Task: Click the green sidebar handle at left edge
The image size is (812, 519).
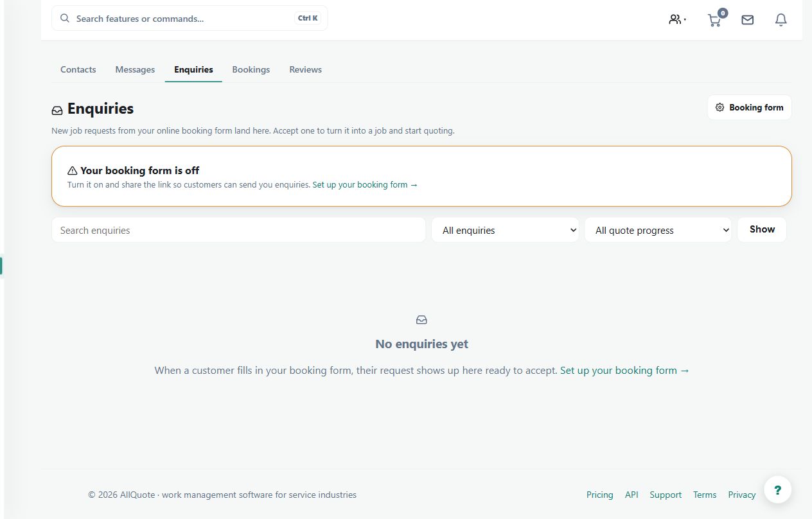Action: coord(1,266)
